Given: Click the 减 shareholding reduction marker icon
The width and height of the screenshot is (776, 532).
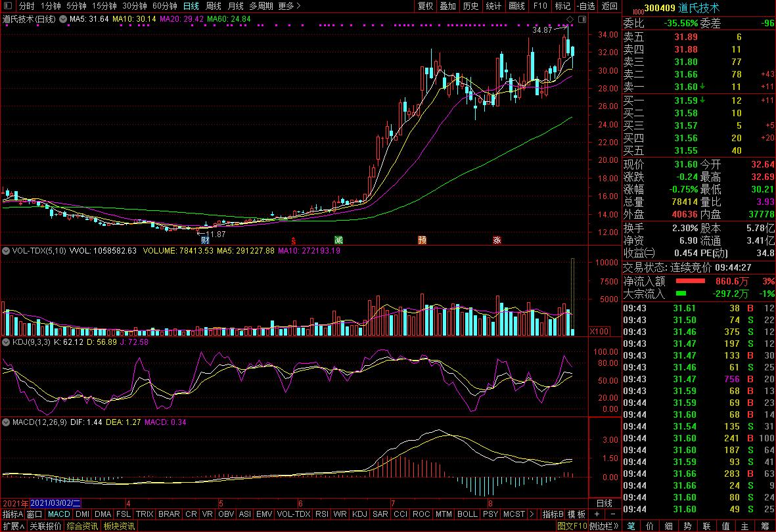Looking at the screenshot, I should coord(338,240).
